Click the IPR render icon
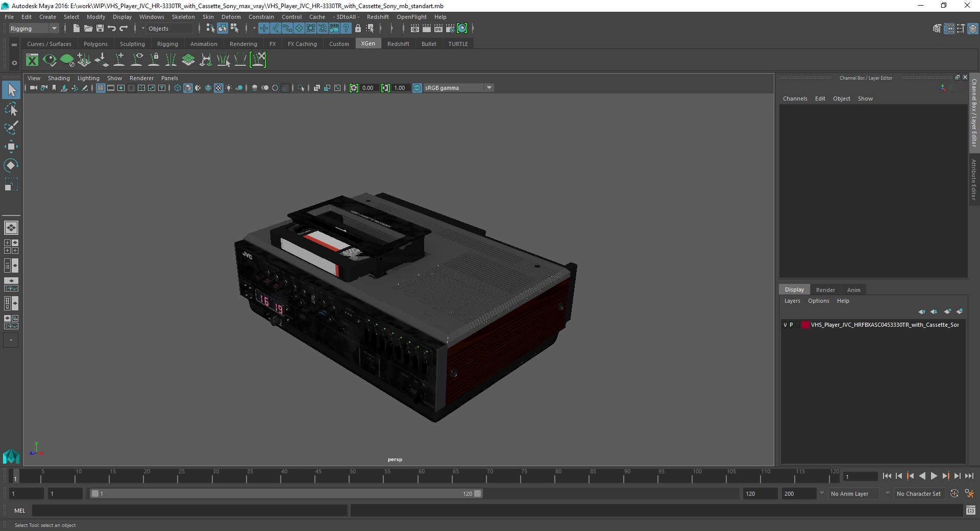Image resolution: width=980 pixels, height=531 pixels. click(438, 29)
